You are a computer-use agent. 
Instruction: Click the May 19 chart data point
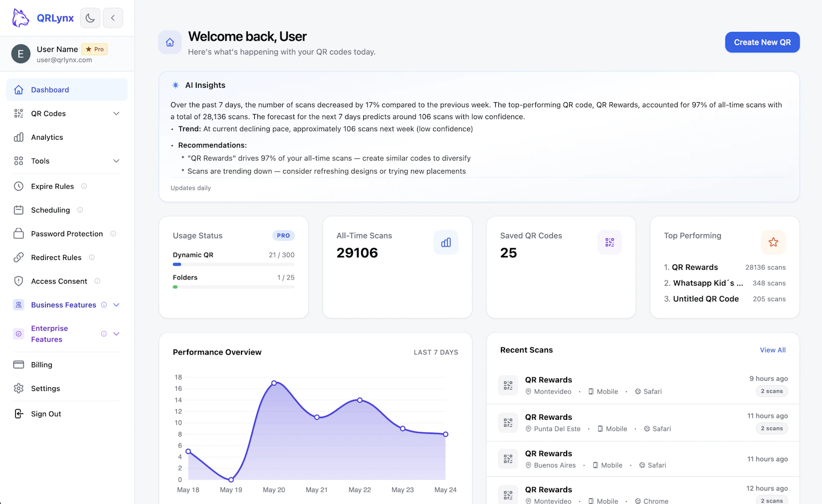tap(231, 480)
